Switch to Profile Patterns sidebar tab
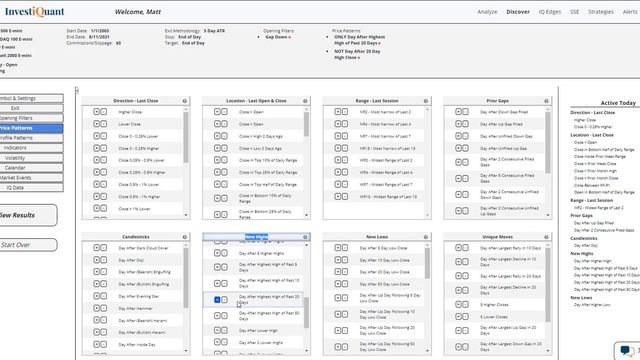 point(31,138)
